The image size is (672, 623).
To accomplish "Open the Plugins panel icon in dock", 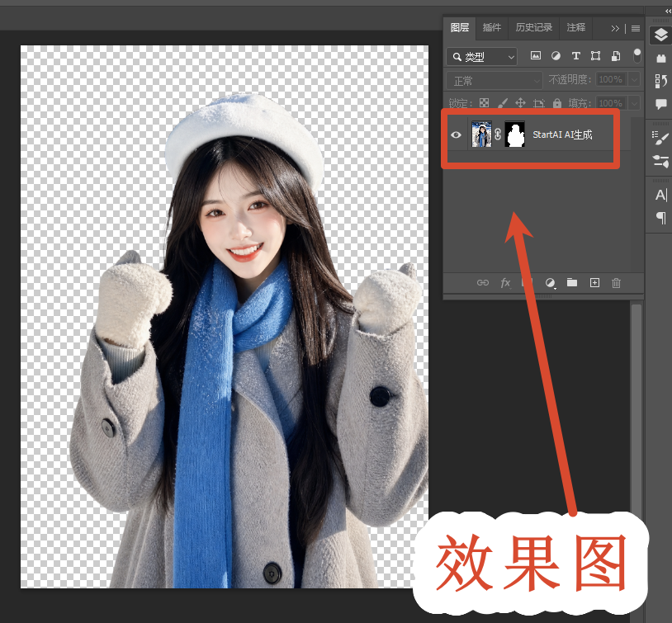I will pyautogui.click(x=660, y=58).
